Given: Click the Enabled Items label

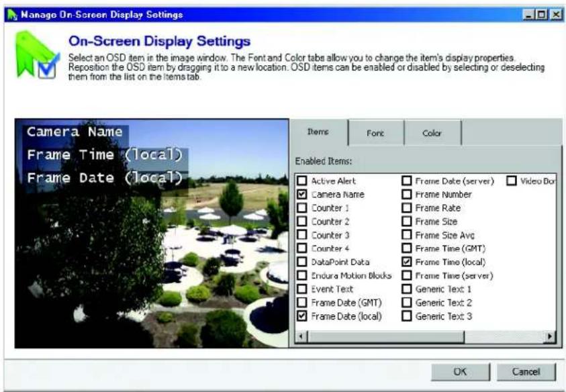Looking at the screenshot, I should (324, 161).
